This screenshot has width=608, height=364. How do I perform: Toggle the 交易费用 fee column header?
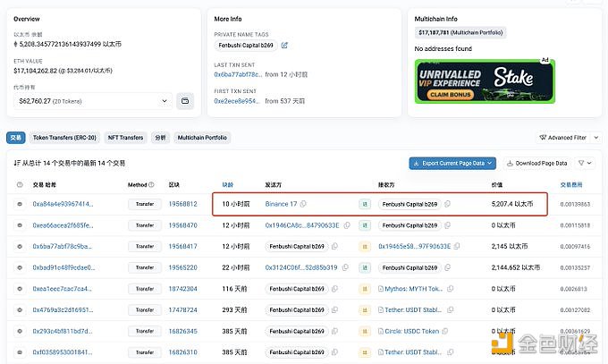tap(571, 185)
